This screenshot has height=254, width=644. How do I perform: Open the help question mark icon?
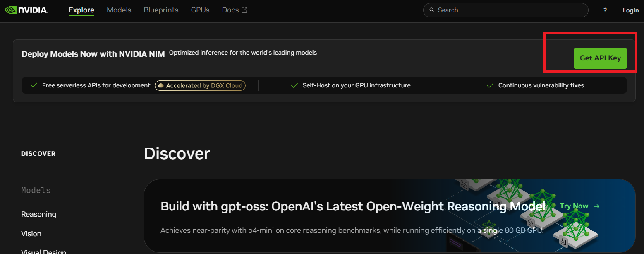[x=605, y=10]
